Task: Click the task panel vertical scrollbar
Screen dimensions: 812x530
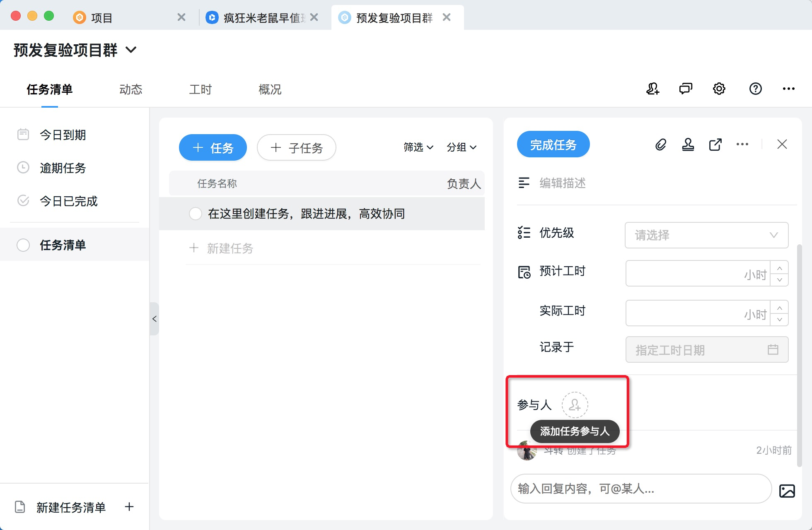Action: pyautogui.click(x=799, y=356)
